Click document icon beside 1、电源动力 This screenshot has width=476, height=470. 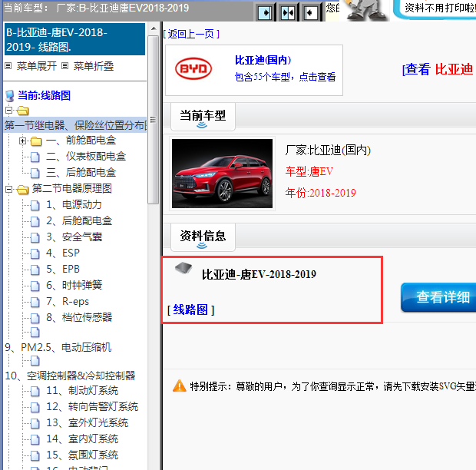[x=35, y=205]
